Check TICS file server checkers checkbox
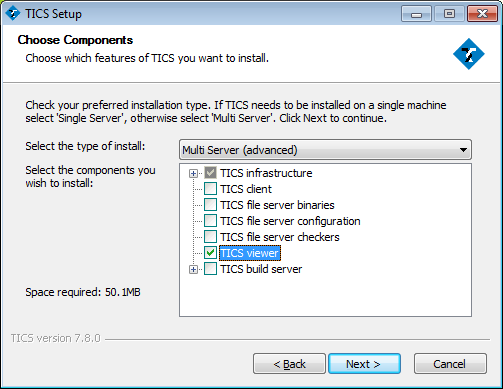This screenshot has width=503, height=389. 210,237
